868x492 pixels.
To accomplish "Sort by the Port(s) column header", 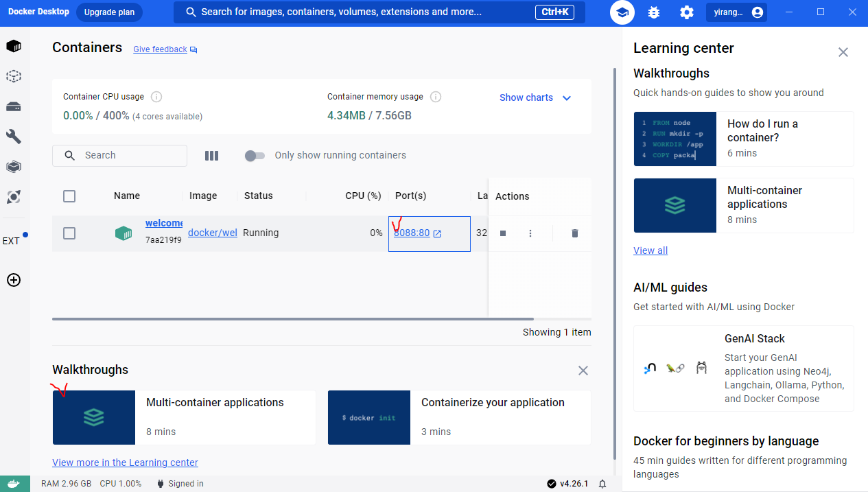I will pos(410,196).
